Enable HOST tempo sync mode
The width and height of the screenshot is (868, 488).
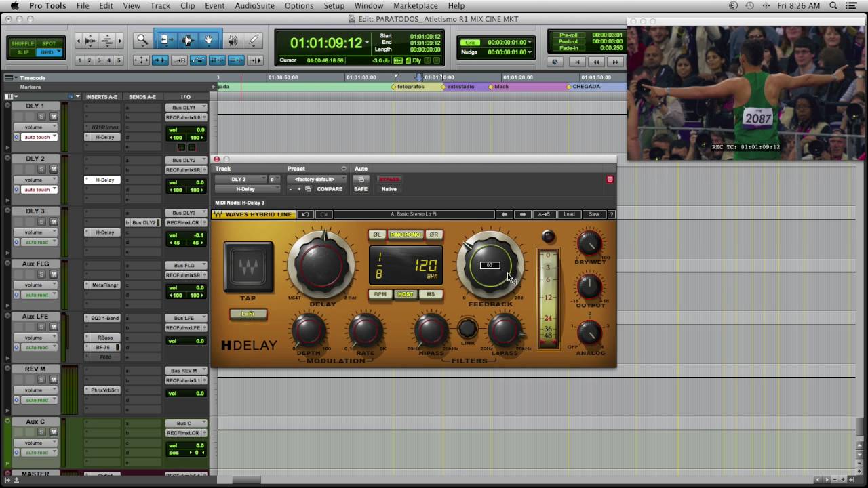point(406,294)
